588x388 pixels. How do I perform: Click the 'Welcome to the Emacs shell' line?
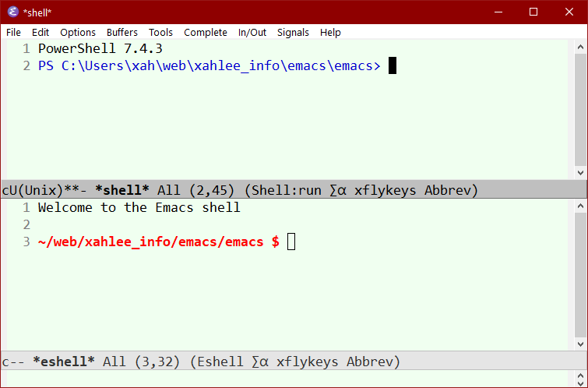[139, 207]
